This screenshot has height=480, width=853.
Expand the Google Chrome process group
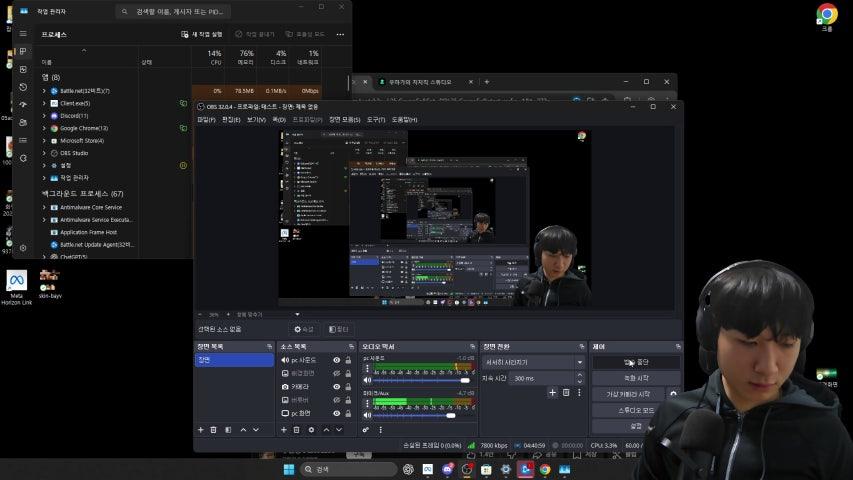pyautogui.click(x=44, y=128)
